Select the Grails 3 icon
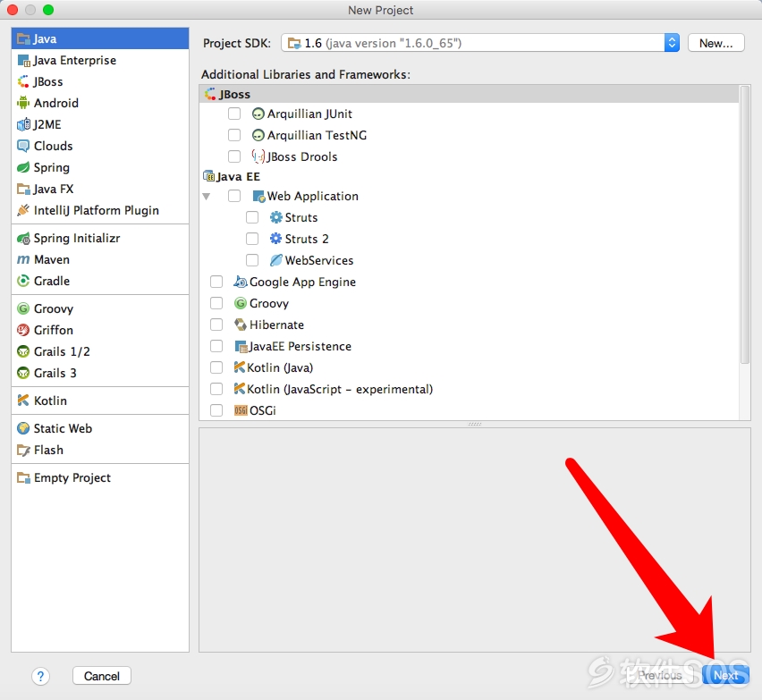The width and height of the screenshot is (762, 700). click(23, 373)
